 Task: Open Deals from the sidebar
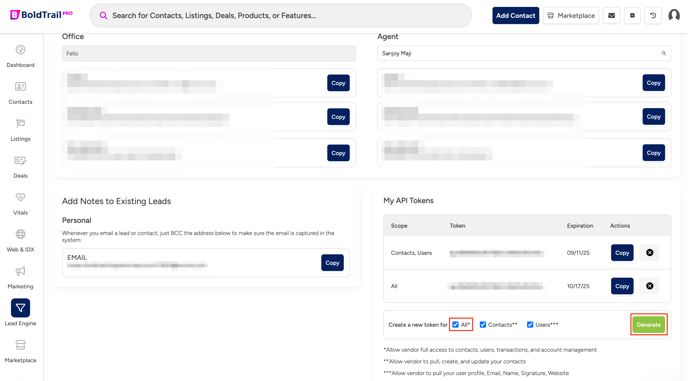tap(20, 161)
